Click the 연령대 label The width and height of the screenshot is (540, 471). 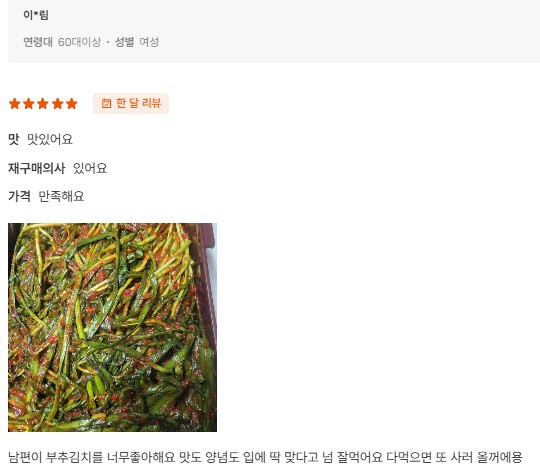[x=38, y=42]
